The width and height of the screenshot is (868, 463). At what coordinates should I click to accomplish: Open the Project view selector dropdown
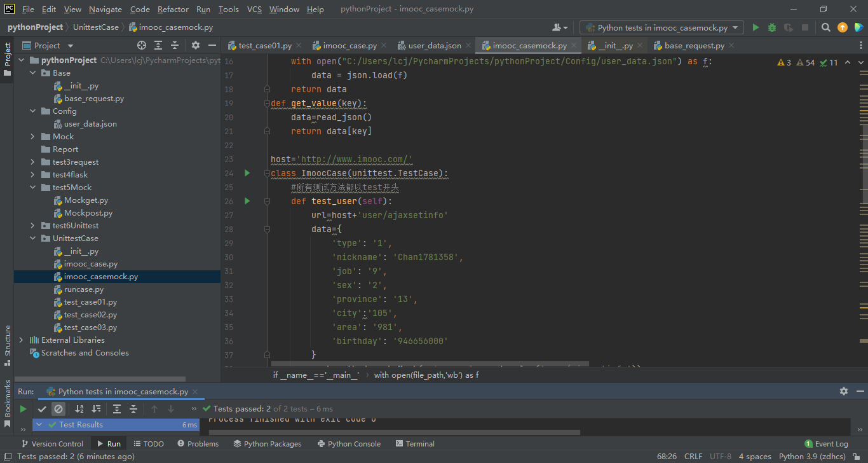click(49, 45)
